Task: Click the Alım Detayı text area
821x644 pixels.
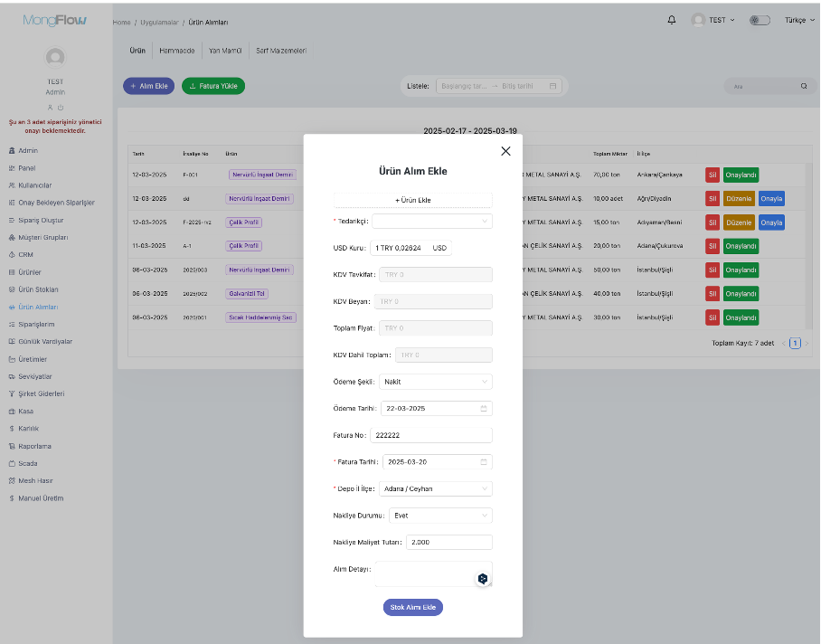Action: (x=433, y=573)
